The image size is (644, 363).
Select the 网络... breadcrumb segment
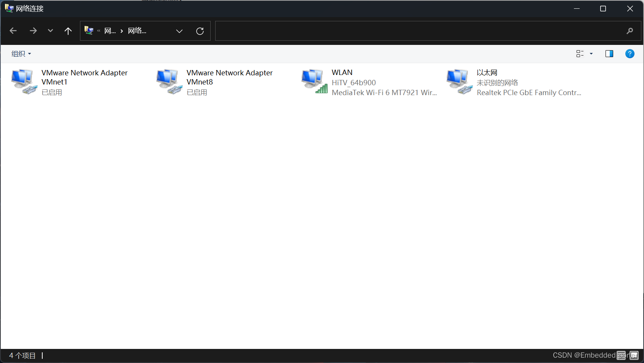coord(137,31)
